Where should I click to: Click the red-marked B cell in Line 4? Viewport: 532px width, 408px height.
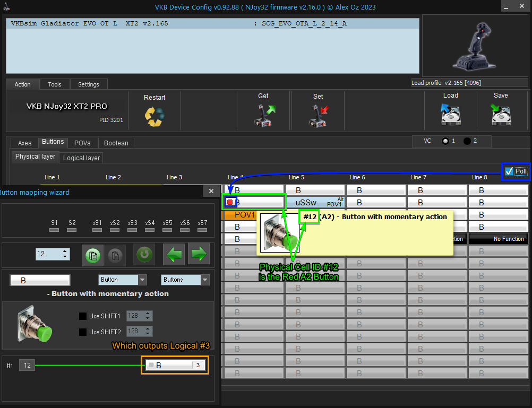pos(253,203)
